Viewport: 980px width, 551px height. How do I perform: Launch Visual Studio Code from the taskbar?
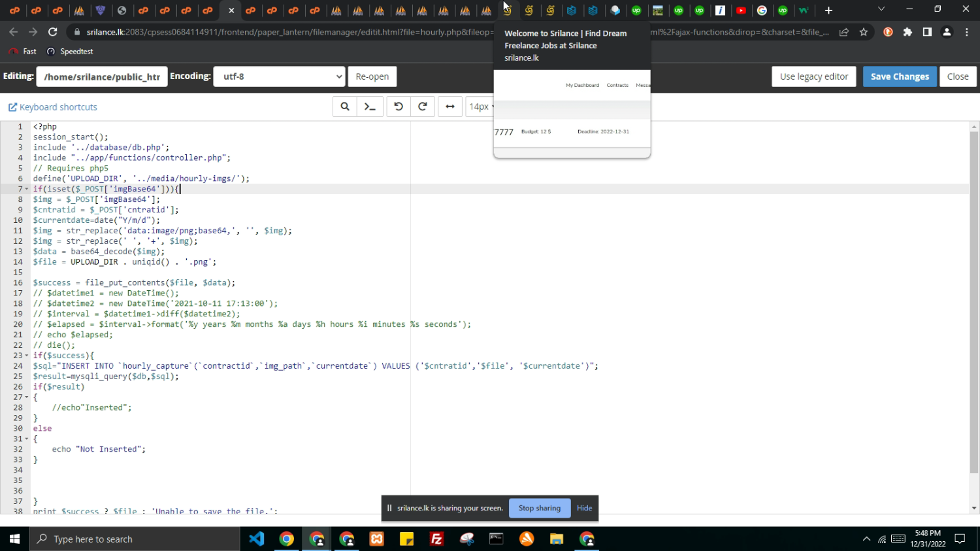point(257,539)
